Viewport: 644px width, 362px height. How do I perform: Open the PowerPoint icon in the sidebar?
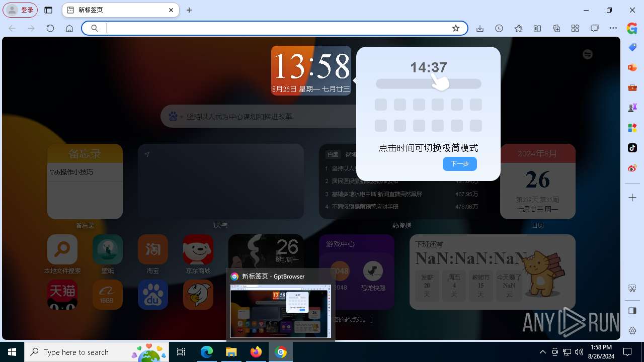pyautogui.click(x=632, y=67)
